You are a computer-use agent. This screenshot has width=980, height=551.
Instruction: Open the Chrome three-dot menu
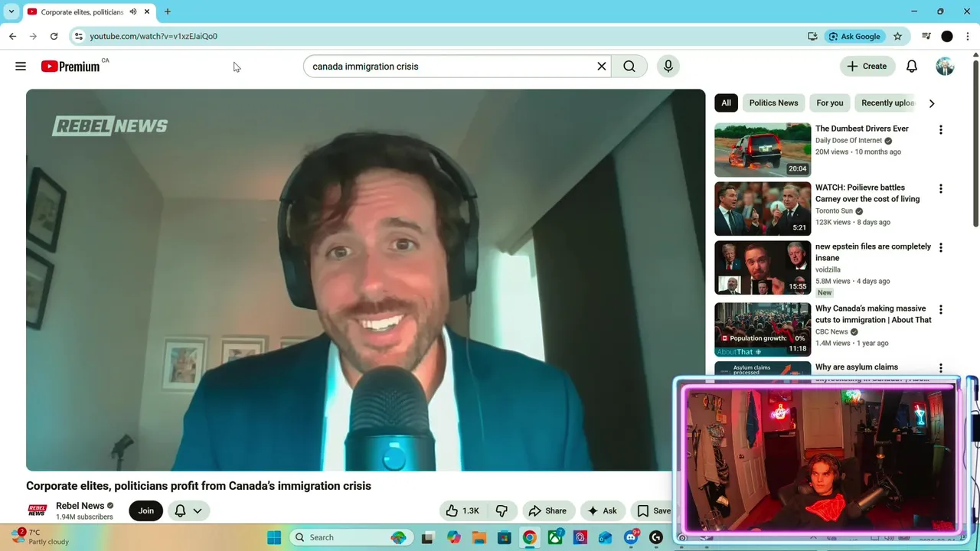point(968,36)
